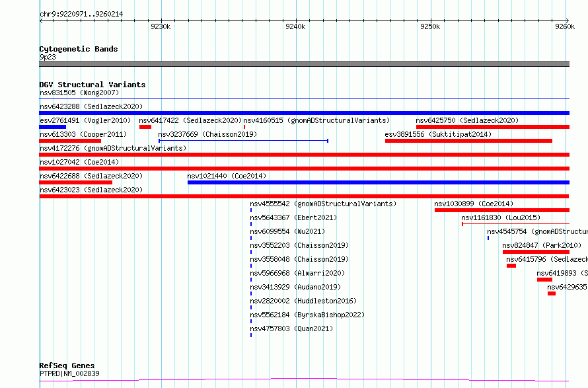Click the magenta PTPRD gene track line

tap(304, 380)
